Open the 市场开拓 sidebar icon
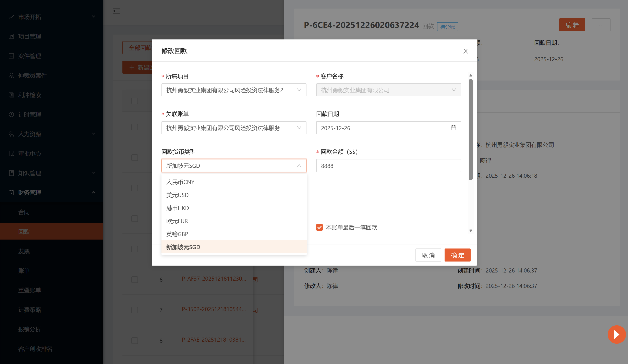628x364 pixels. click(x=11, y=17)
